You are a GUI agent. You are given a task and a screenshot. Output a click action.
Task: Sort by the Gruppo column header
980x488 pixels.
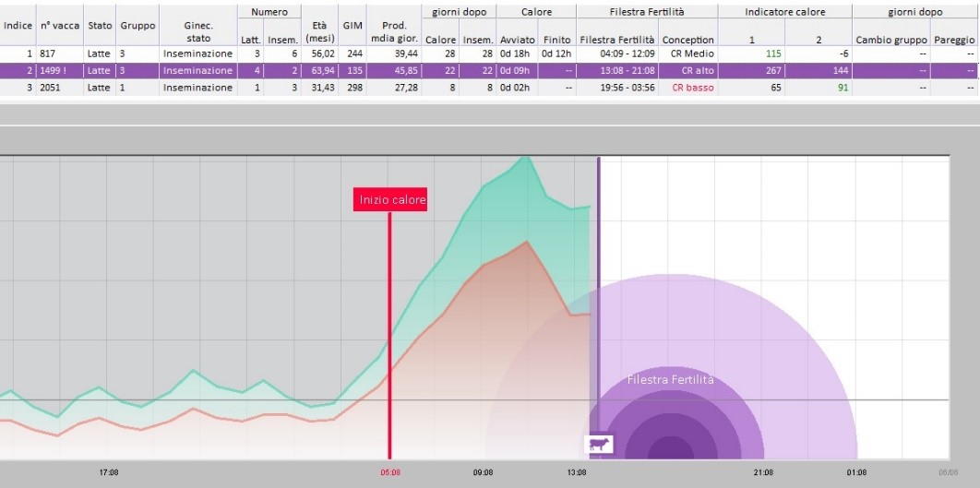[137, 26]
